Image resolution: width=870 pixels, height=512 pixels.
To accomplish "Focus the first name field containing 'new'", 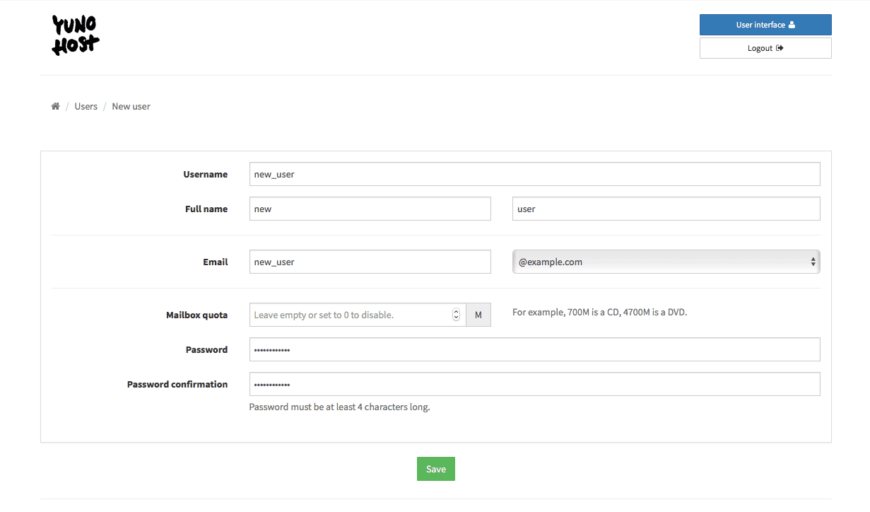I will 369,209.
